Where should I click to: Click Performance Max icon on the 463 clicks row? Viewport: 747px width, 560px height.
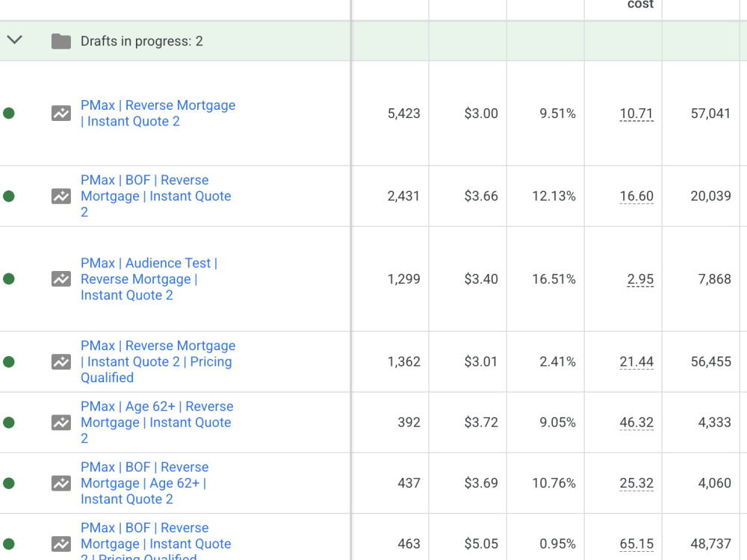[x=61, y=544]
